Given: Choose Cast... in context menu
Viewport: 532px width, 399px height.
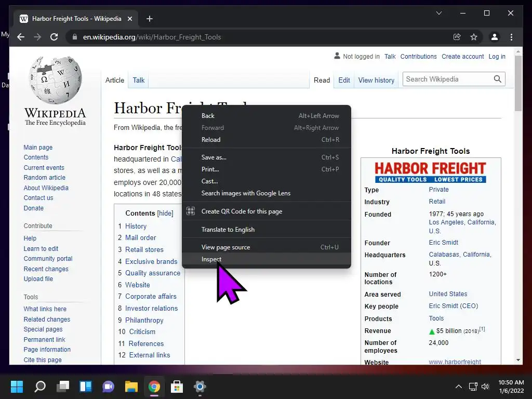Looking at the screenshot, I should click(267, 181).
